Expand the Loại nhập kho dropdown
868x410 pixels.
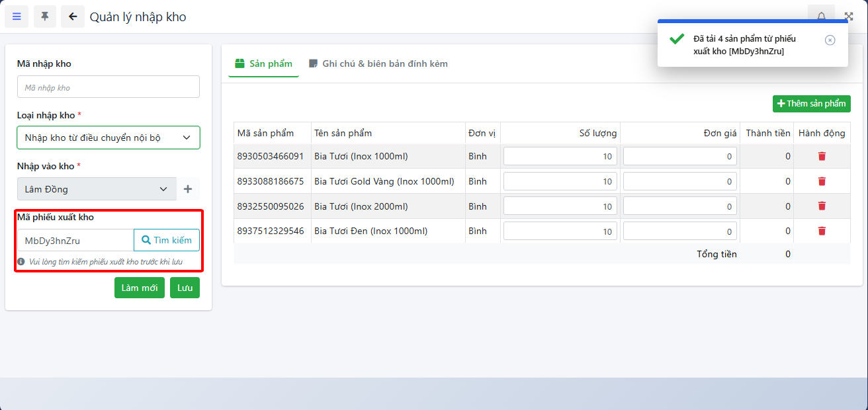[x=108, y=138]
